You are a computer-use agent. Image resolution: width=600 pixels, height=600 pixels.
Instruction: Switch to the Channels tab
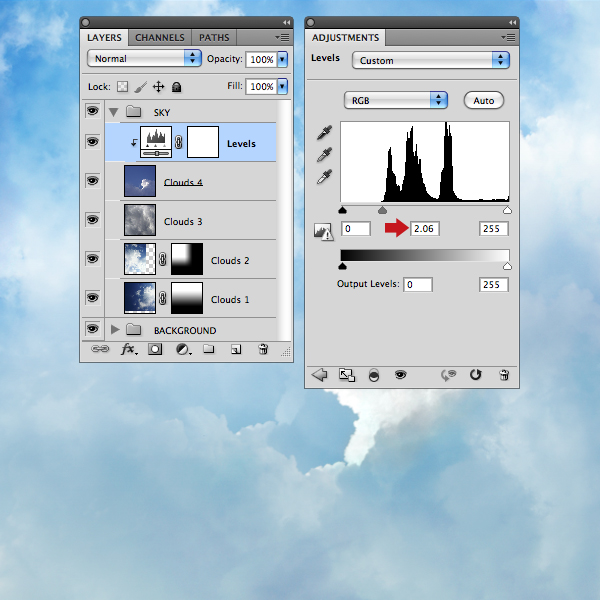[x=160, y=38]
